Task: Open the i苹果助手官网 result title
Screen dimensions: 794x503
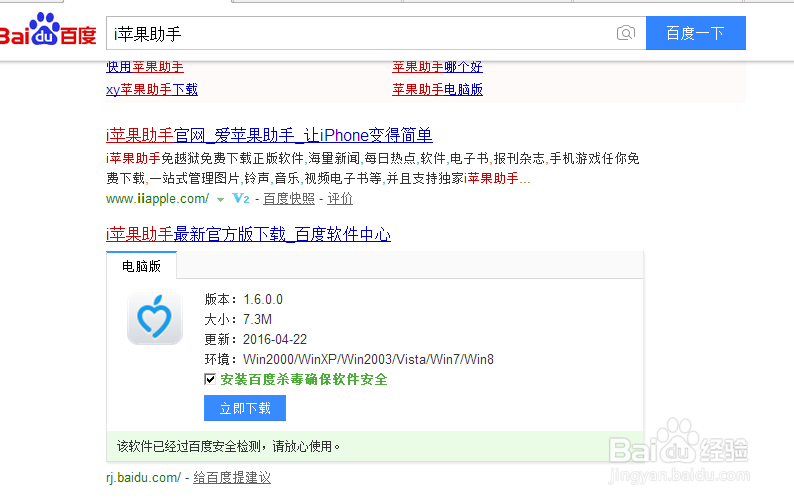Action: (269, 135)
